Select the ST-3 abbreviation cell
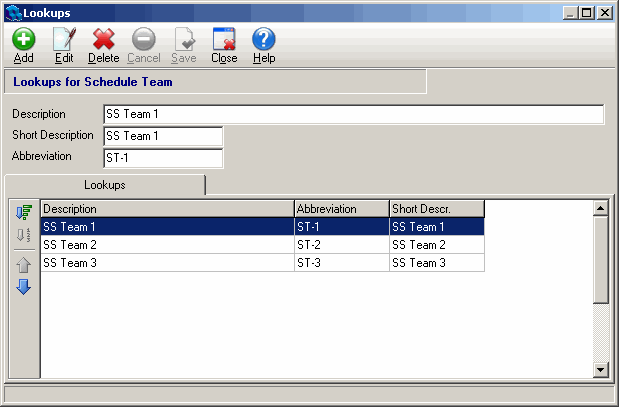The height and width of the screenshot is (407, 619). point(342,263)
